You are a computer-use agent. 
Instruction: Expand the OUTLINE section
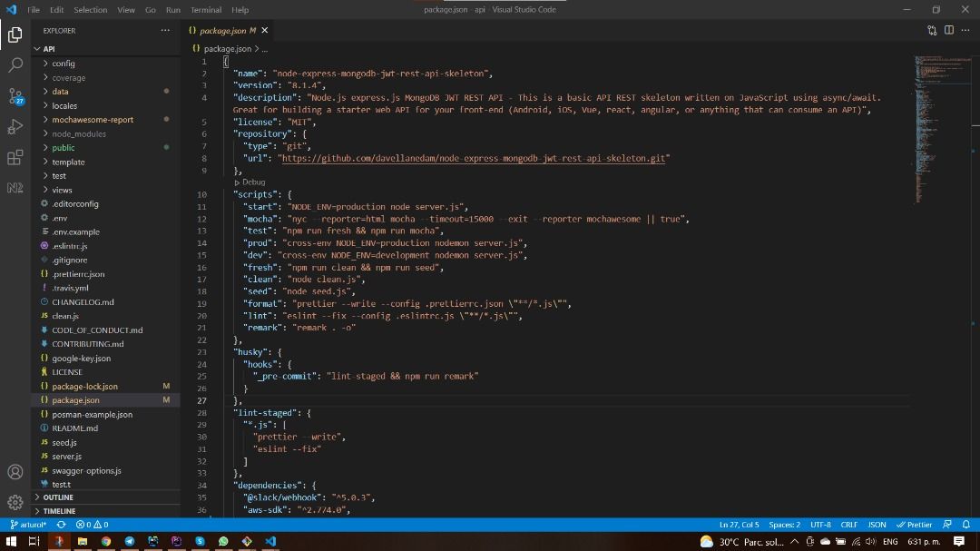pos(106,497)
